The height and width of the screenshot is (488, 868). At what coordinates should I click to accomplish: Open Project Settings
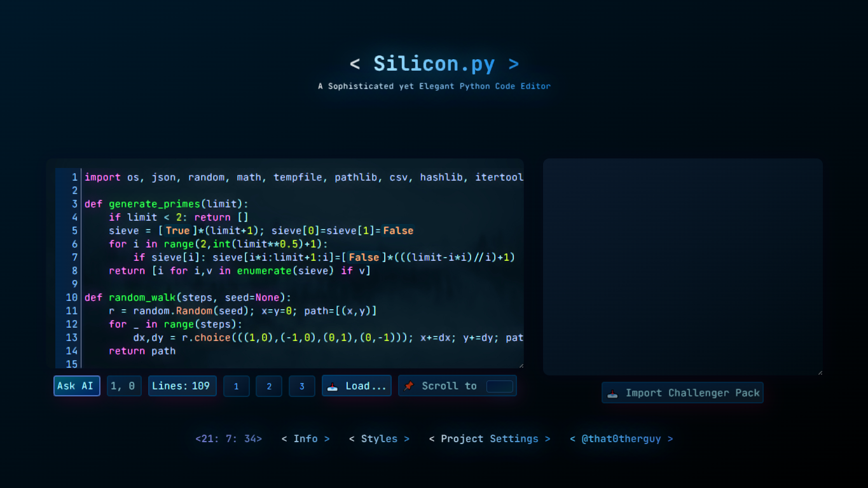pos(490,438)
